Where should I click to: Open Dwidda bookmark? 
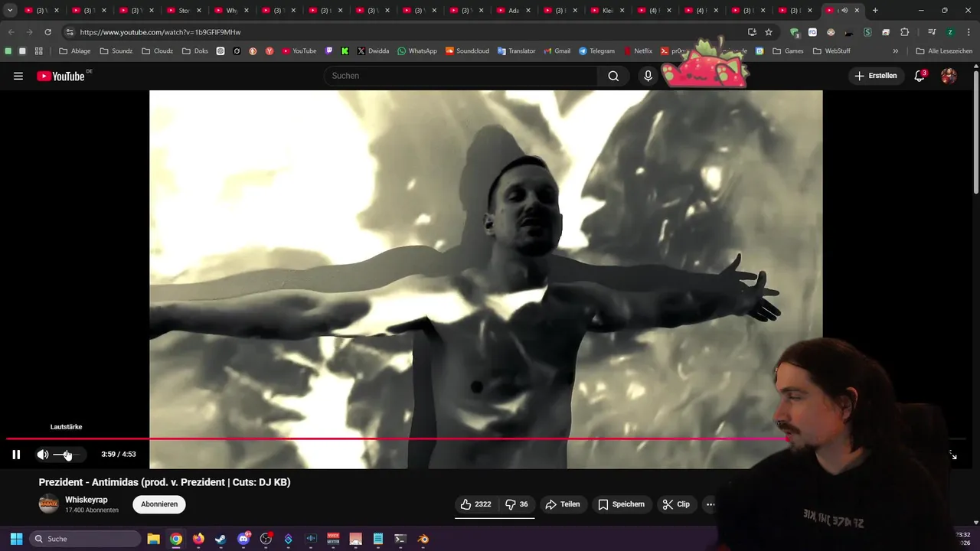(373, 51)
